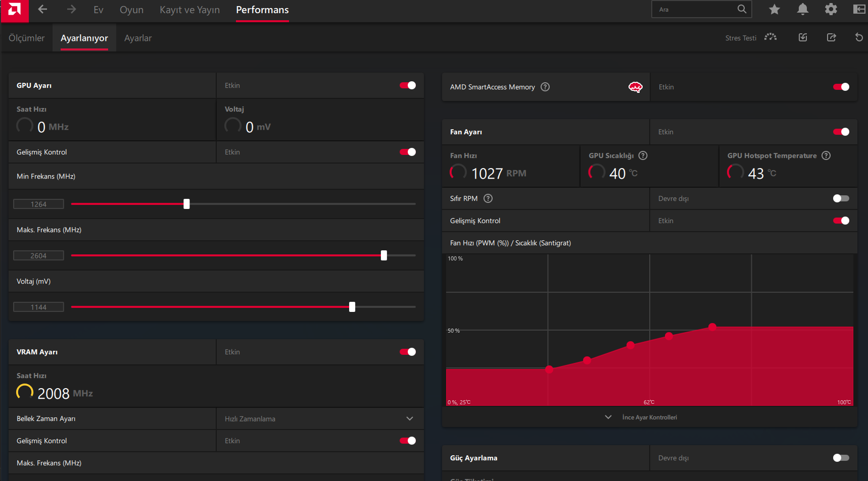Open the Bellek Zaman Ayarı dropdown
868x481 pixels.
tap(320, 418)
